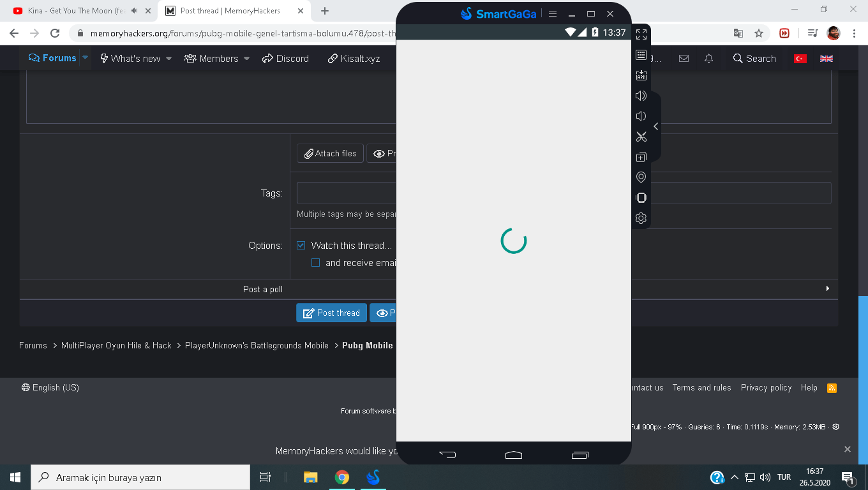Open the Forums nav item
868x490 pixels.
(53, 58)
